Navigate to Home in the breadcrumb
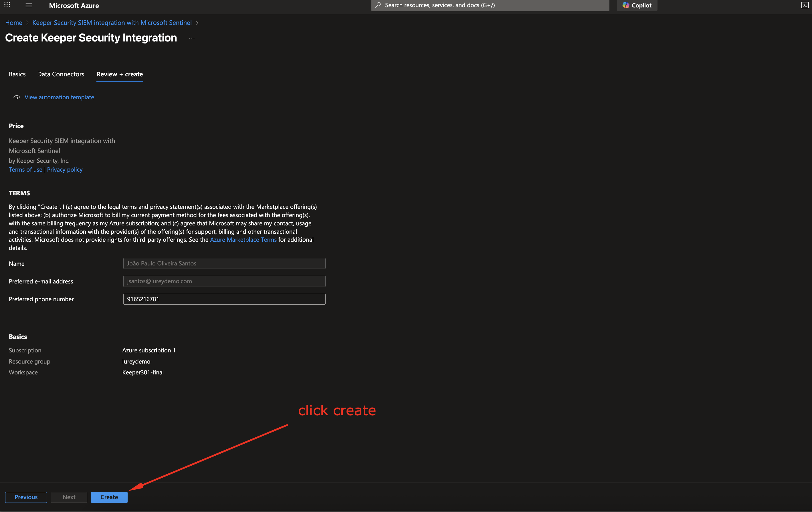Image resolution: width=812 pixels, height=512 pixels. [x=13, y=23]
